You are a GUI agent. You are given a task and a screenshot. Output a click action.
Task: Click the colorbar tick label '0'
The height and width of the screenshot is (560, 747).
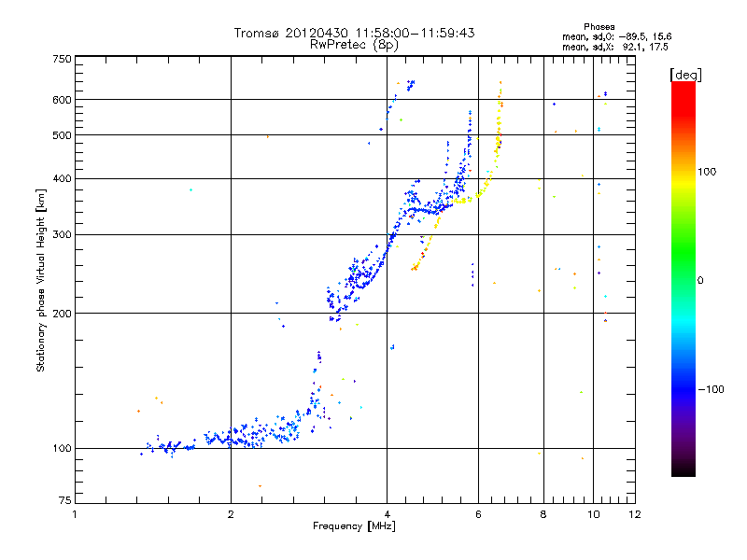coord(700,281)
